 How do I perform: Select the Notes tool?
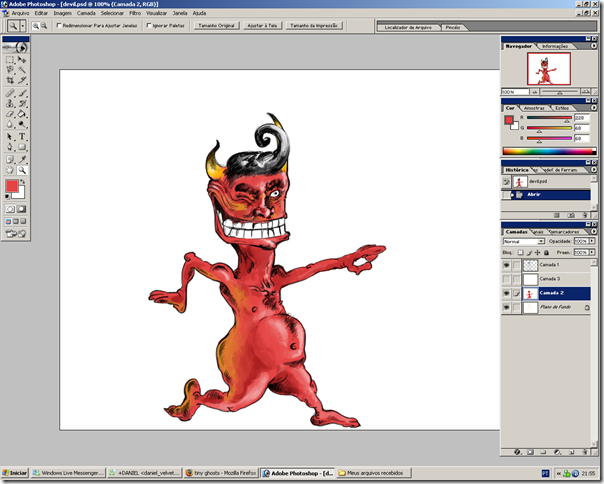point(10,160)
